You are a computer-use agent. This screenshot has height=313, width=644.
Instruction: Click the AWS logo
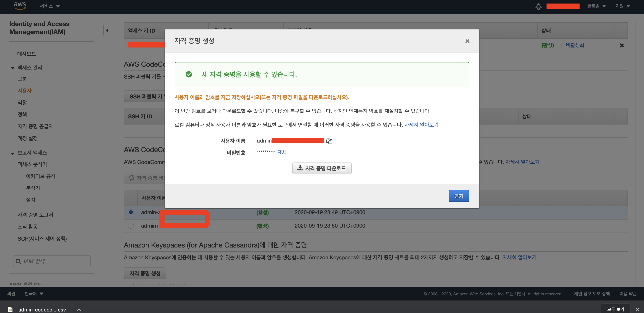(x=20, y=6)
